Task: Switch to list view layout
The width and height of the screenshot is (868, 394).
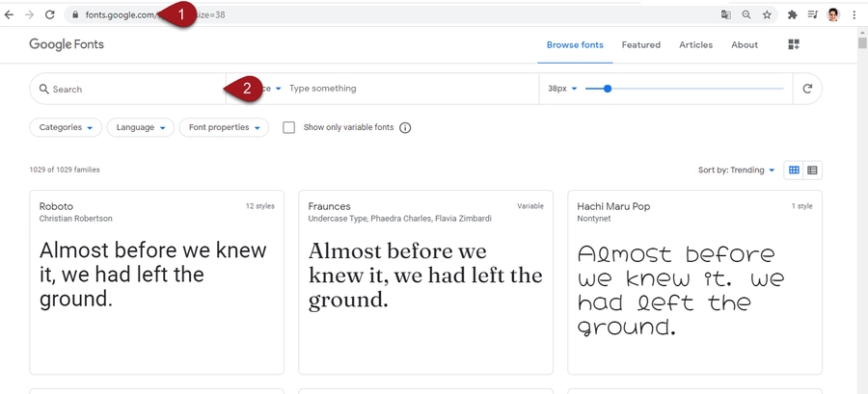Action: point(812,171)
